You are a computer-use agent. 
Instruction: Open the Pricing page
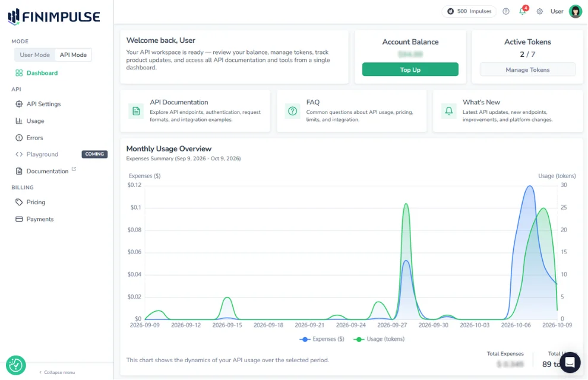(x=36, y=202)
